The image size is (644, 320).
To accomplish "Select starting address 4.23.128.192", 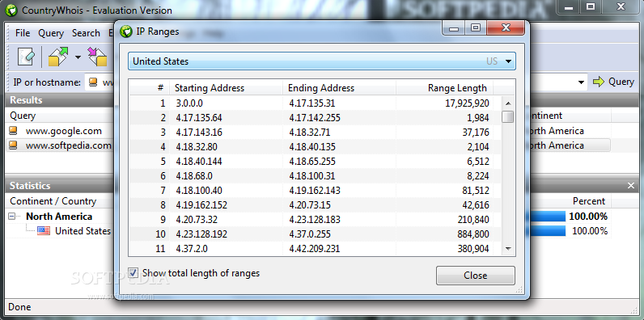I will pos(201,234).
